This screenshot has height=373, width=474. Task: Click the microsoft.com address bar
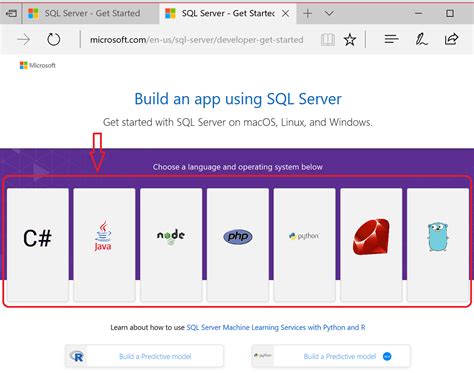pos(197,40)
